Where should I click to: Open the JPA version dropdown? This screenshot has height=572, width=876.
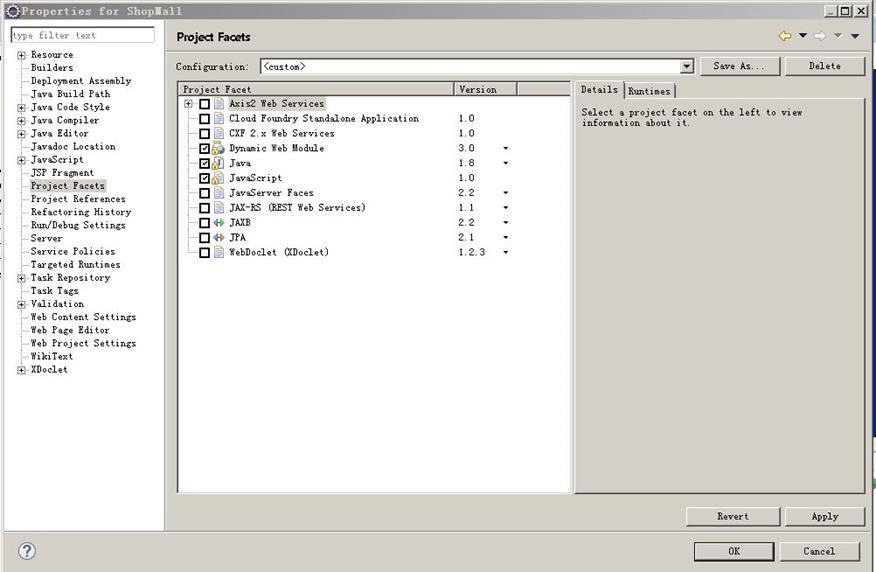click(x=506, y=237)
